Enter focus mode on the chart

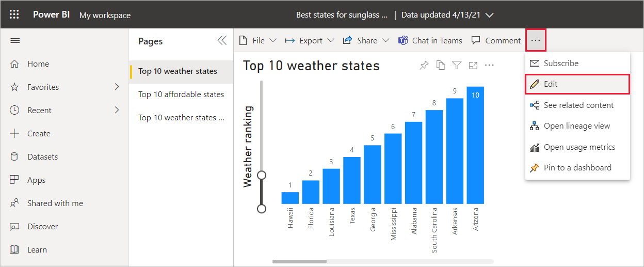click(473, 65)
